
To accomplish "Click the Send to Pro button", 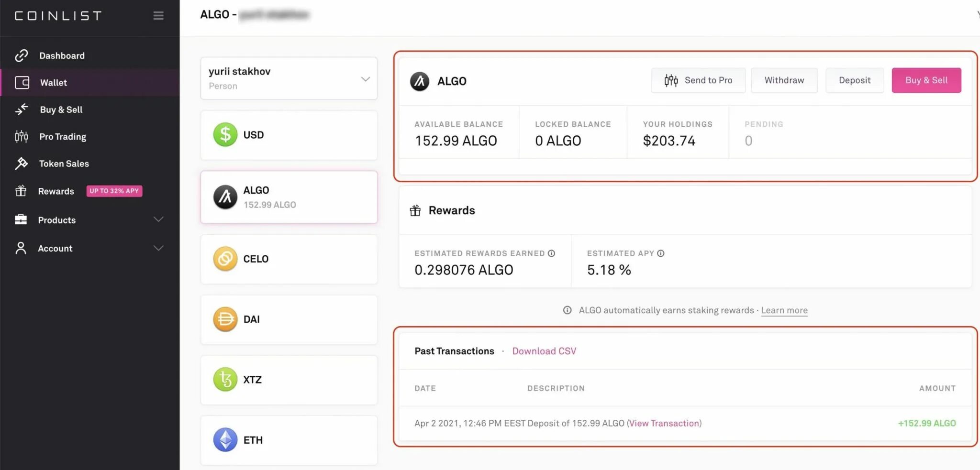I will [x=698, y=80].
